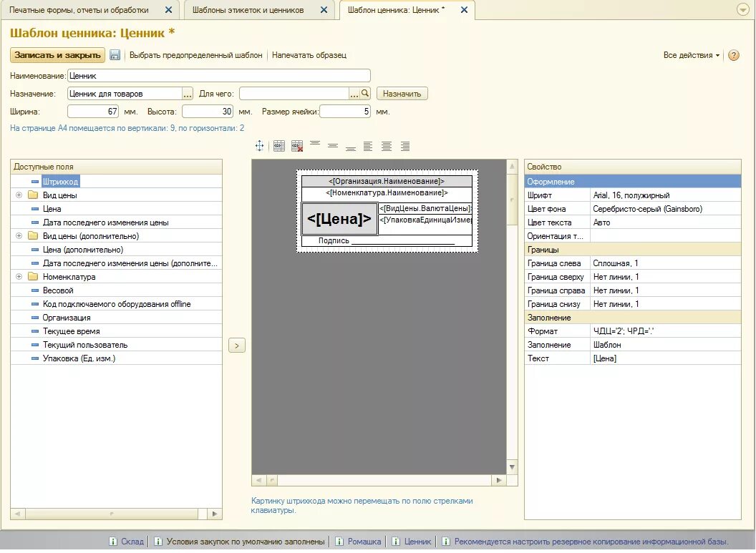Align cell text to the right

[405, 146]
